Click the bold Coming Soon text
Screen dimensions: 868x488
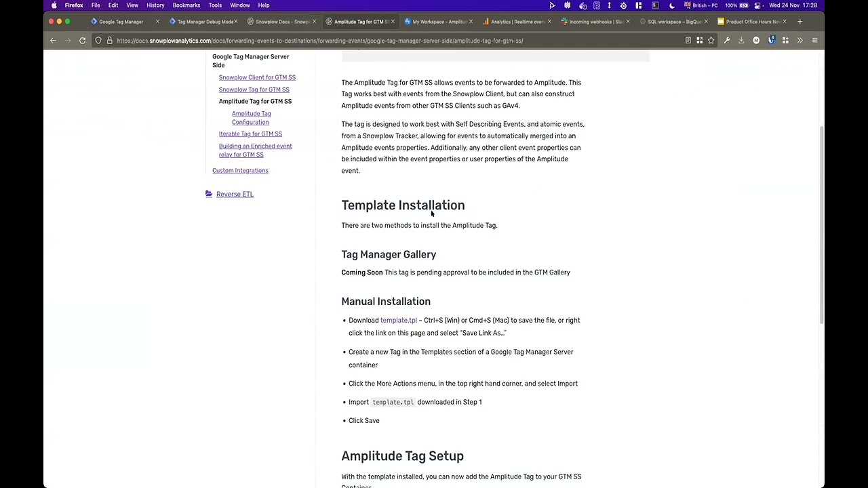(x=362, y=272)
